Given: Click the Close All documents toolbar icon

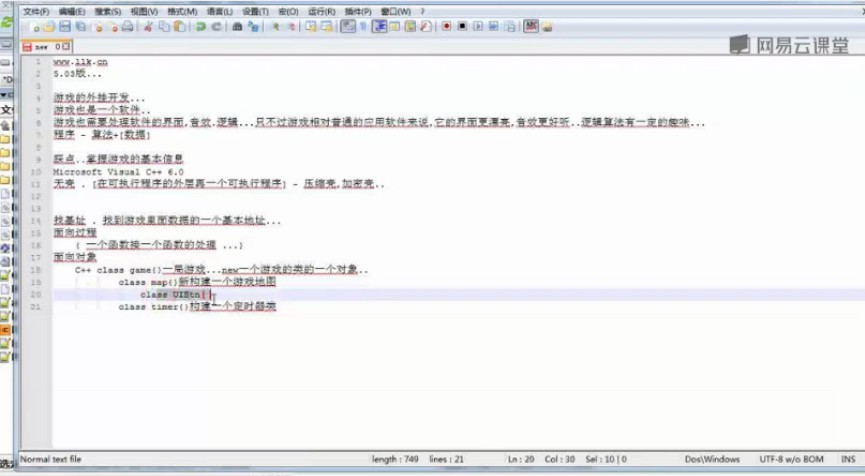Looking at the screenshot, I should (x=113, y=26).
